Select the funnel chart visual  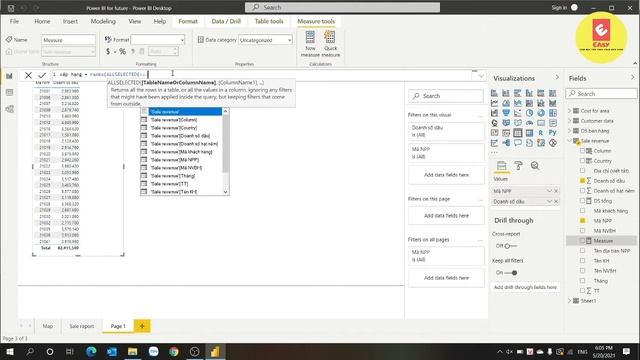(506, 113)
